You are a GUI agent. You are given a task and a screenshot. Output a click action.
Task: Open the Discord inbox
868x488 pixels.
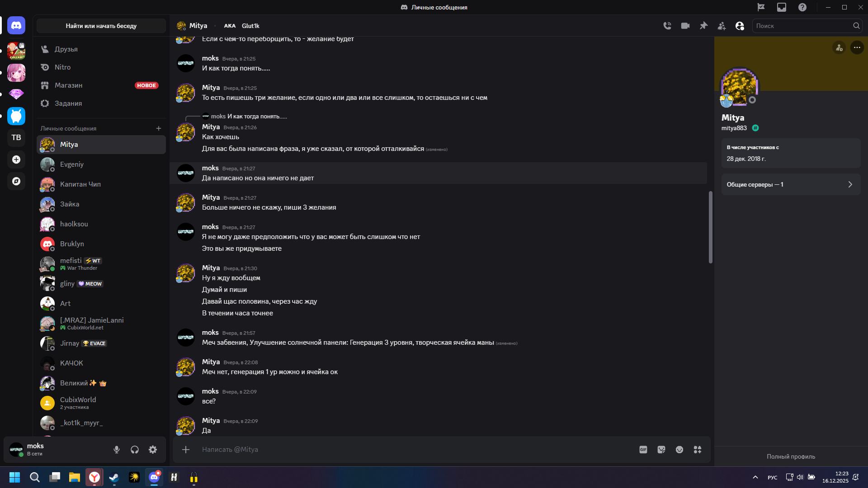coord(782,7)
